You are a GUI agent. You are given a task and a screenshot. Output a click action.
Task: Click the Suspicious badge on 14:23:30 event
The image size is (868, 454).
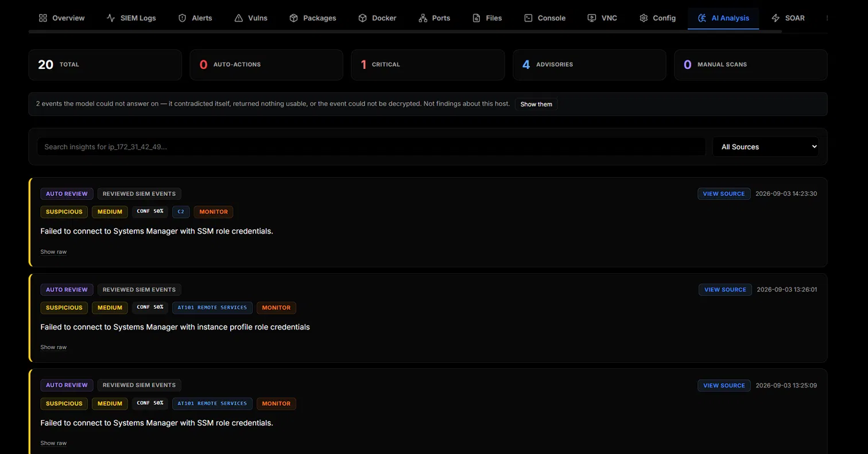coord(64,212)
